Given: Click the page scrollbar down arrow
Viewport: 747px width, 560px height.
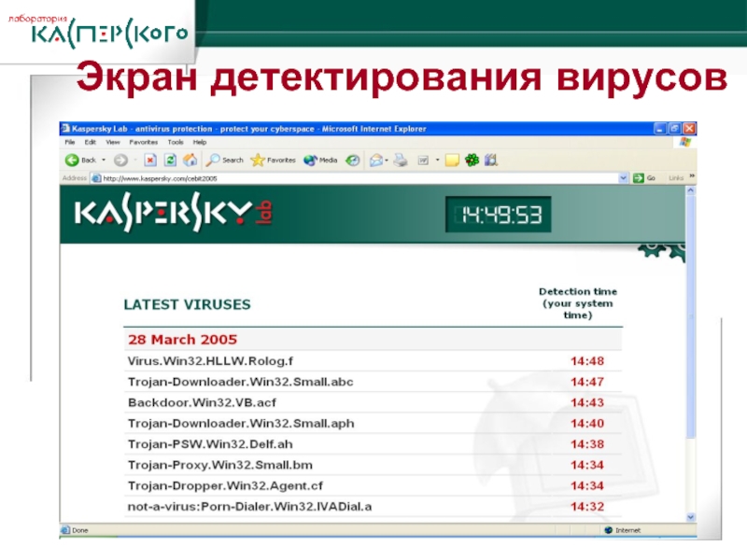Looking at the screenshot, I should coord(691,517).
